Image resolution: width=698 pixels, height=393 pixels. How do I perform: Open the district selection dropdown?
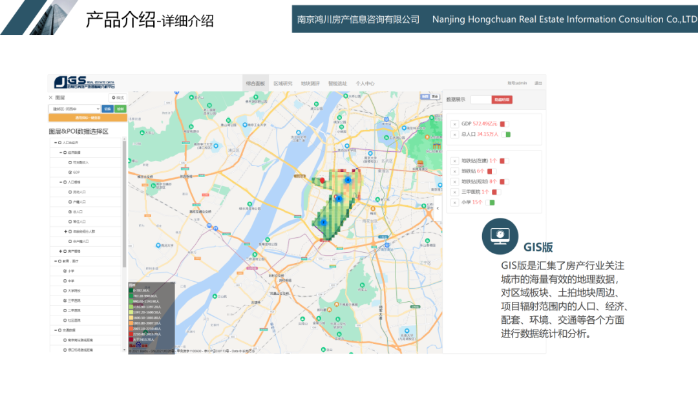pyautogui.click(x=74, y=109)
